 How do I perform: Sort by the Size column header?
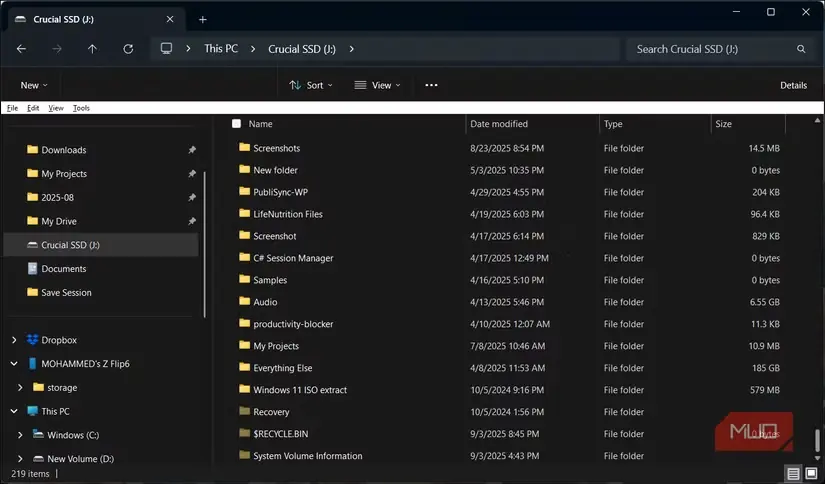pos(723,124)
